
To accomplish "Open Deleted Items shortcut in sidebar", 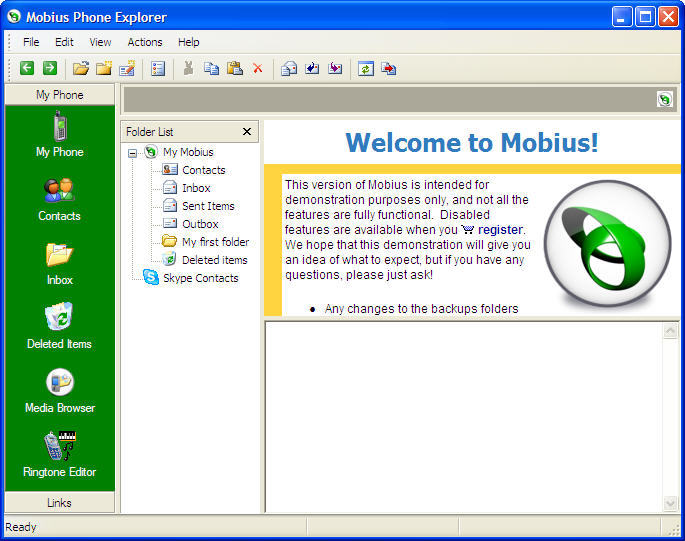I will [x=59, y=326].
